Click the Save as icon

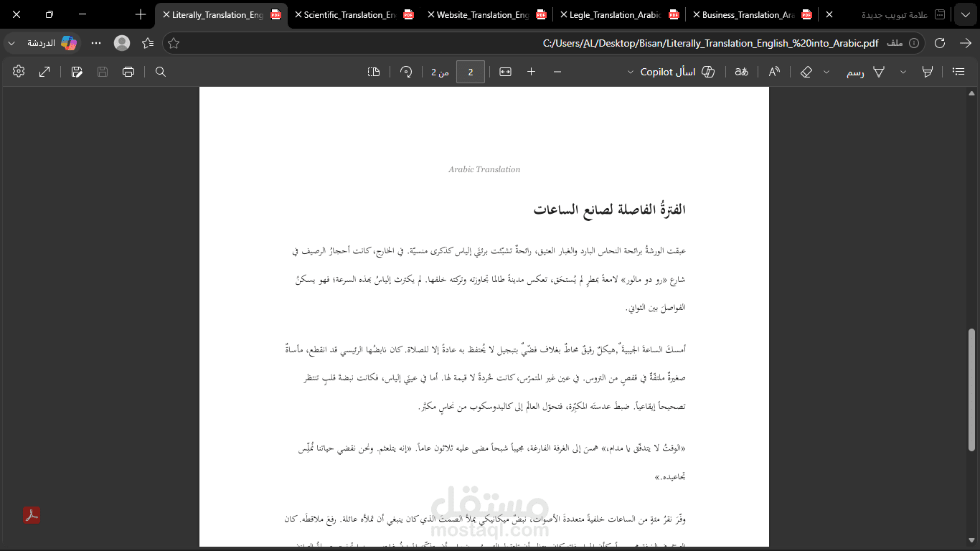(77, 72)
